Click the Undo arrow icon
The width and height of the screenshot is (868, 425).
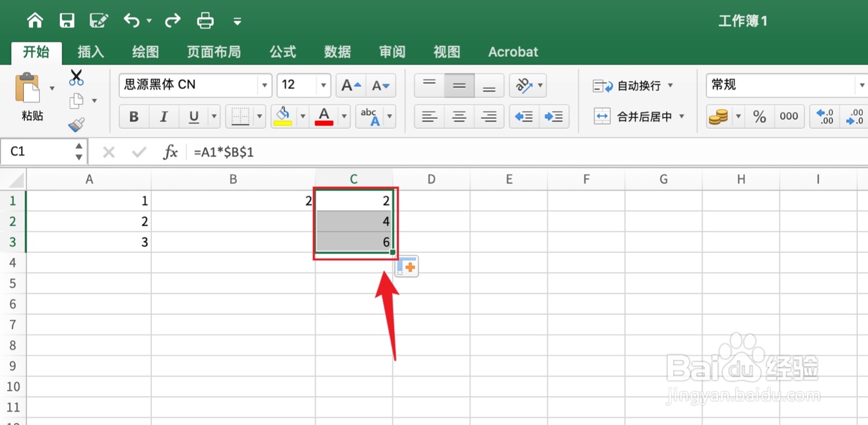(131, 21)
